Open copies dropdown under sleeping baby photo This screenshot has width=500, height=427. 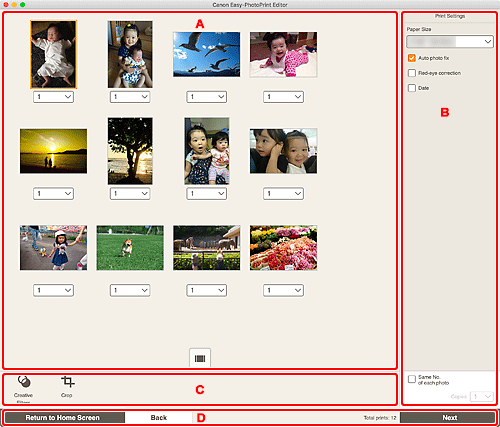tap(53, 97)
